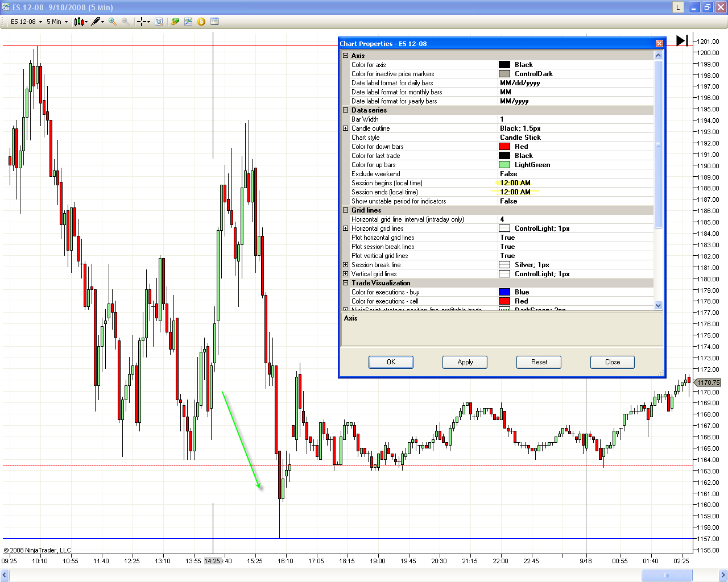Pick the Vertical grid lines ControlLight swatch
The width and height of the screenshot is (728, 582).
(x=504, y=274)
